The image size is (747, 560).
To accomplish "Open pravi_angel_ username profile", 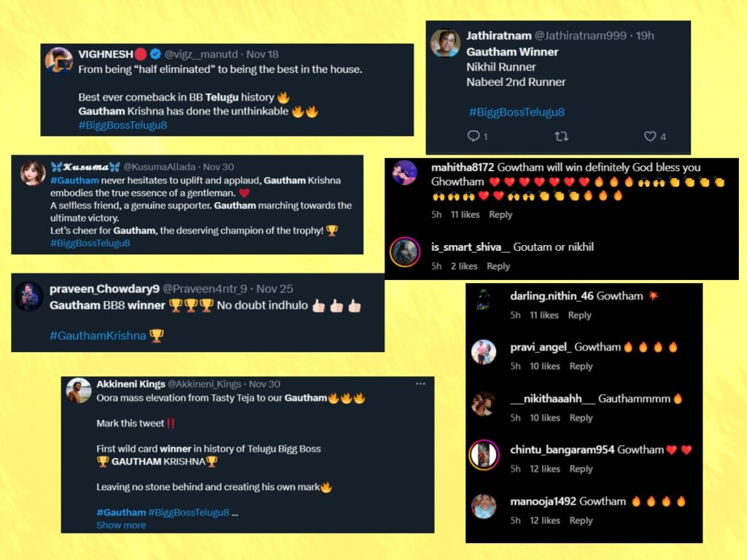I will coord(541,347).
